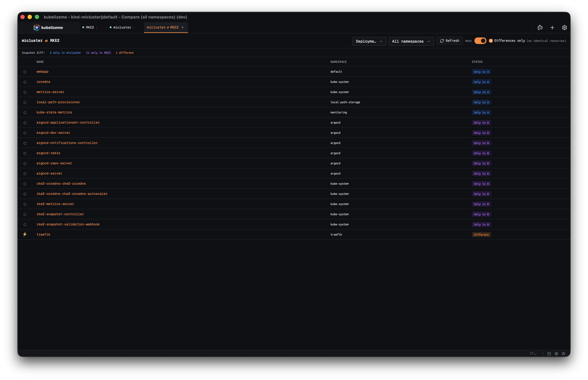The width and height of the screenshot is (588, 380).
Task: Open the traefik deployment diff
Action: click(294, 234)
